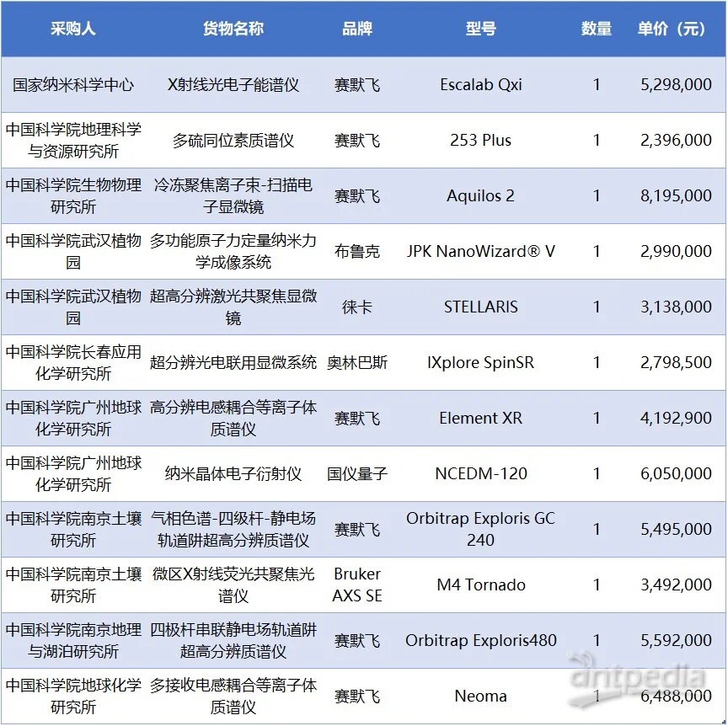Click the 奥林巴斯 brand cell
The height and width of the screenshot is (726, 728).
click(357, 362)
